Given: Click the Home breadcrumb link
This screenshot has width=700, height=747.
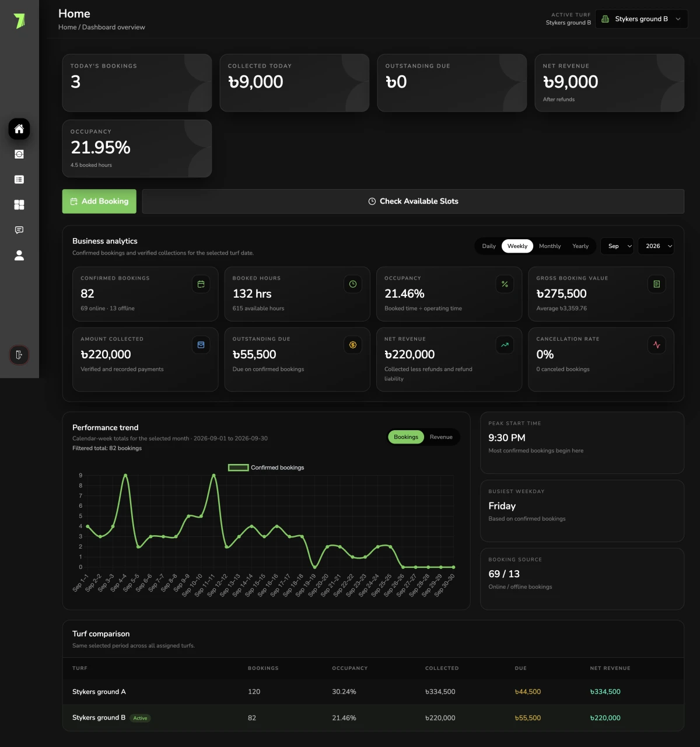Looking at the screenshot, I should pyautogui.click(x=67, y=27).
